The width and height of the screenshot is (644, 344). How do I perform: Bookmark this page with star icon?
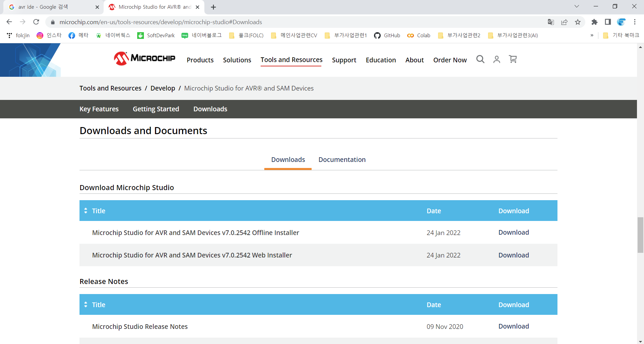[x=578, y=22]
